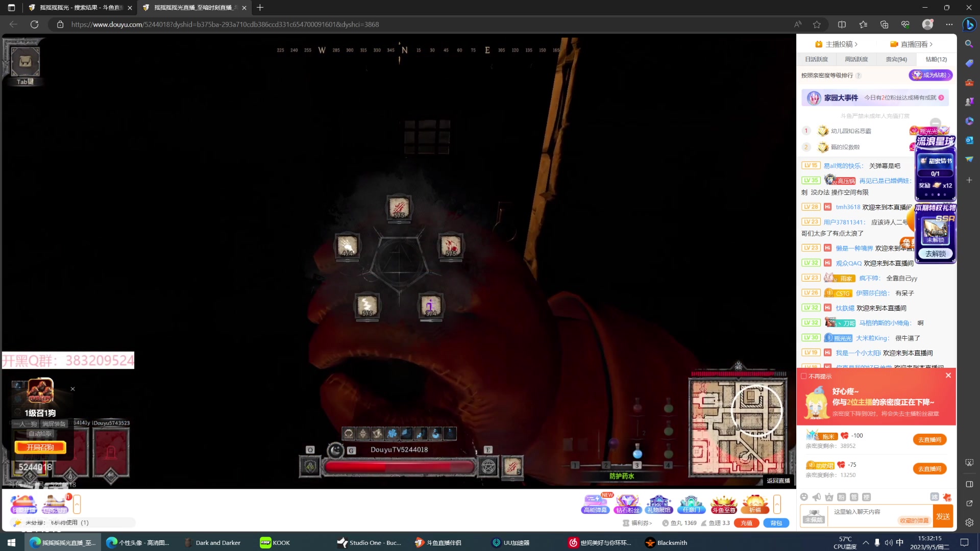Open emoji picker in chat toolbar
Viewport: 980px width, 551px height.
tap(804, 497)
